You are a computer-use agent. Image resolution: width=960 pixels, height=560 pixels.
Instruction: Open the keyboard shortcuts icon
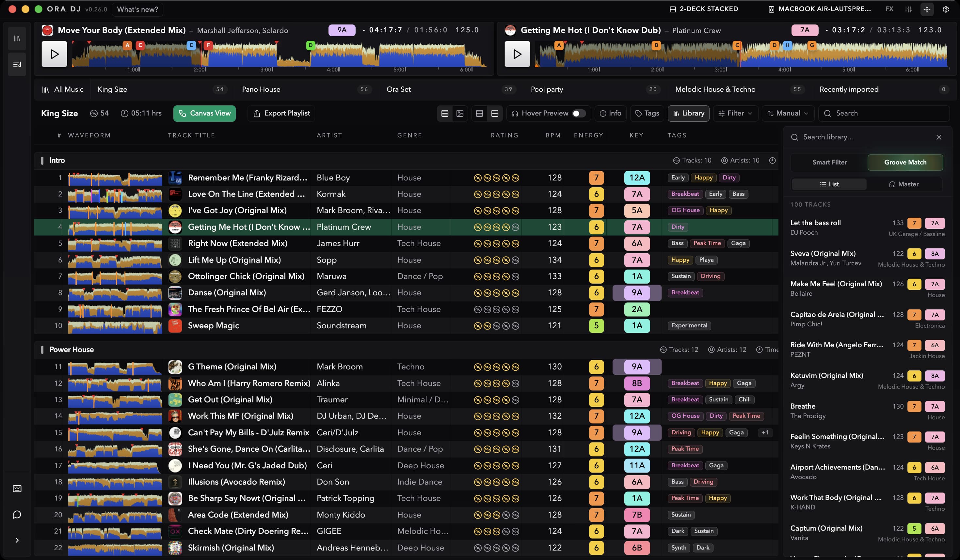17,489
